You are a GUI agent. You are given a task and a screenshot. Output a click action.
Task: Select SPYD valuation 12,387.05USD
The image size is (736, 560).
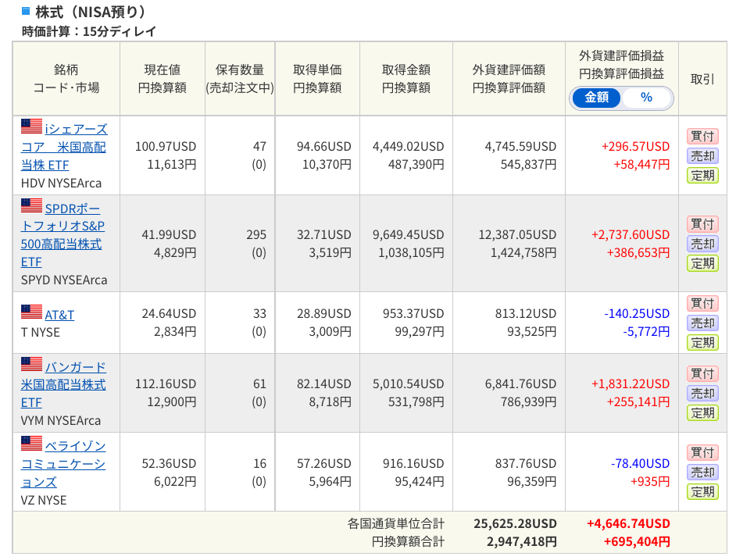tap(517, 235)
